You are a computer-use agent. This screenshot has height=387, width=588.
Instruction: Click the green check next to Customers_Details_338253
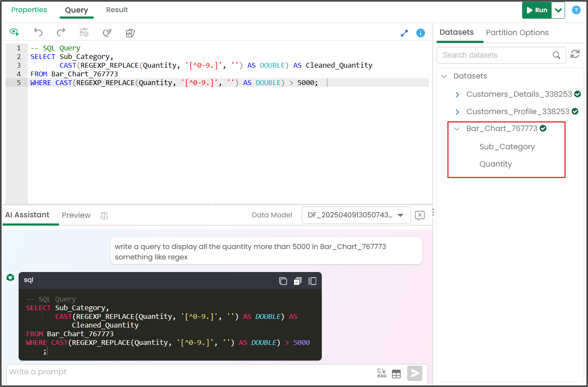click(578, 94)
